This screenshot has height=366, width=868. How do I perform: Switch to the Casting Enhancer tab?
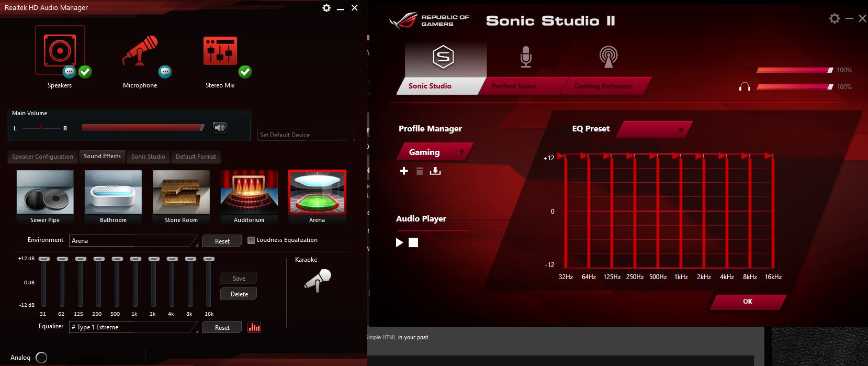[x=606, y=86]
